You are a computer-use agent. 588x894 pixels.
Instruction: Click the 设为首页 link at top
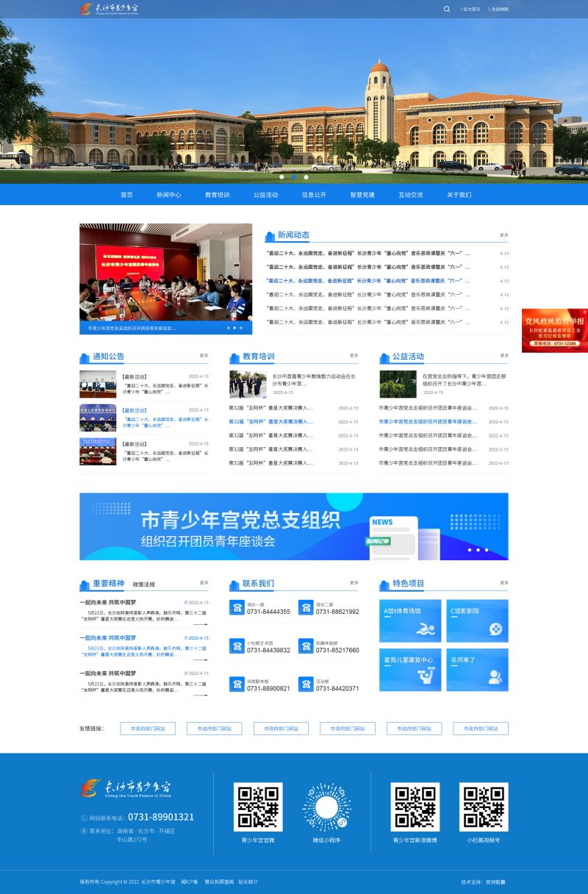pyautogui.click(x=471, y=10)
